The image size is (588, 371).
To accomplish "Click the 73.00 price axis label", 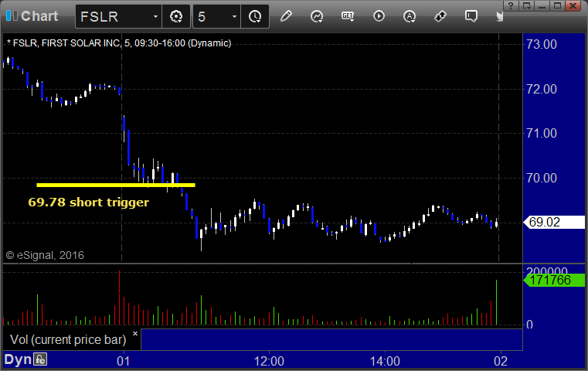I will coord(542,44).
